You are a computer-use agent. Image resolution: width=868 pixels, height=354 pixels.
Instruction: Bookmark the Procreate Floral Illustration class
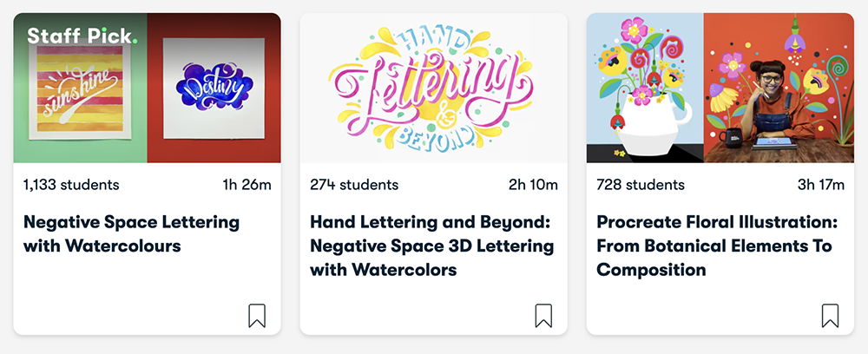pyautogui.click(x=830, y=315)
